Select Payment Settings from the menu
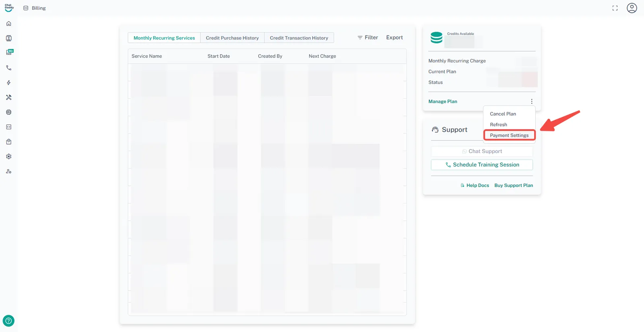 (509, 135)
